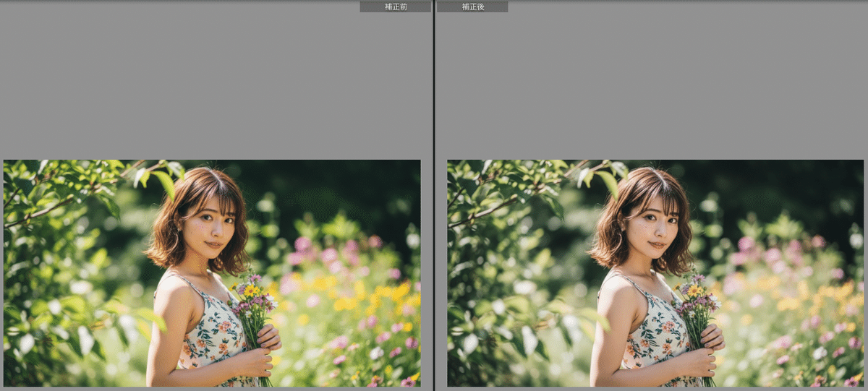Click the 補正前 label
Viewport: 868px width, 391px height.
pyautogui.click(x=395, y=7)
